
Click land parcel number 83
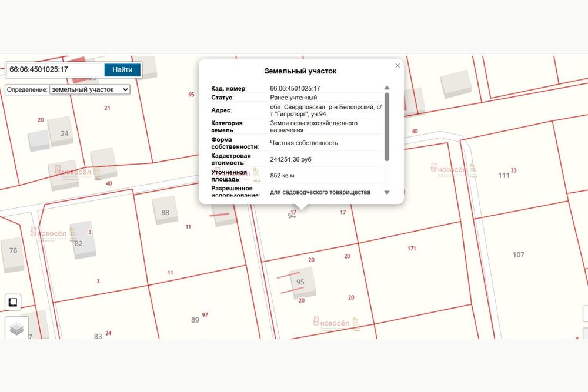[x=98, y=336]
